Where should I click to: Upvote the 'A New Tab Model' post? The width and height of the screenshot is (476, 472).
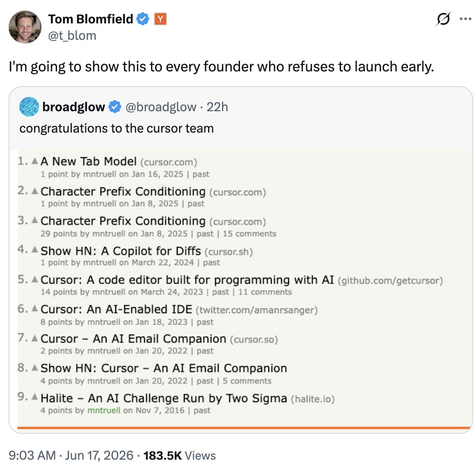(35, 160)
